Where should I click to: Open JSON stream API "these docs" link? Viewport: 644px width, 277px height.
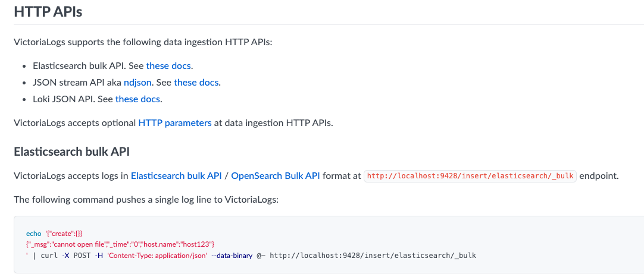pyautogui.click(x=196, y=83)
